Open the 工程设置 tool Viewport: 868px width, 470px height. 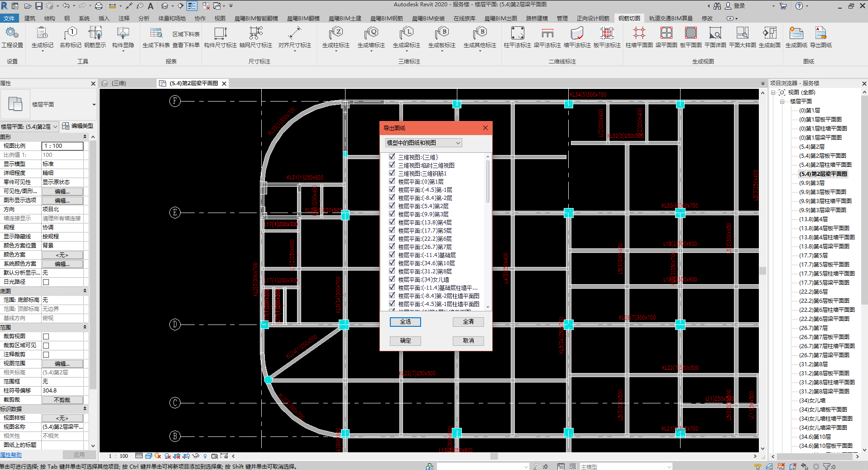(12, 37)
